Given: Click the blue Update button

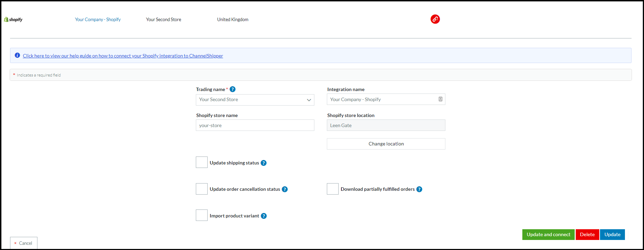Looking at the screenshot, I should click(x=612, y=234).
